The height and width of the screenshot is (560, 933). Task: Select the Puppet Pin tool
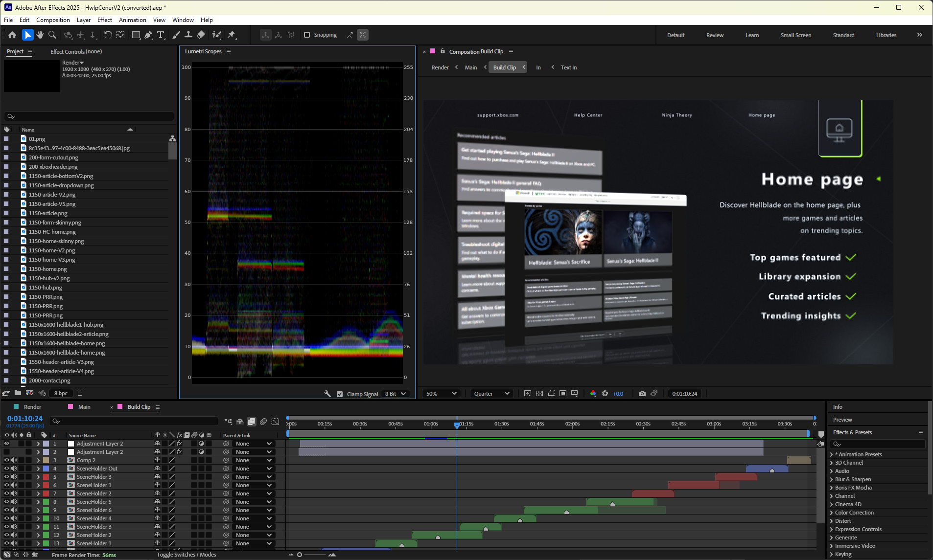click(232, 35)
